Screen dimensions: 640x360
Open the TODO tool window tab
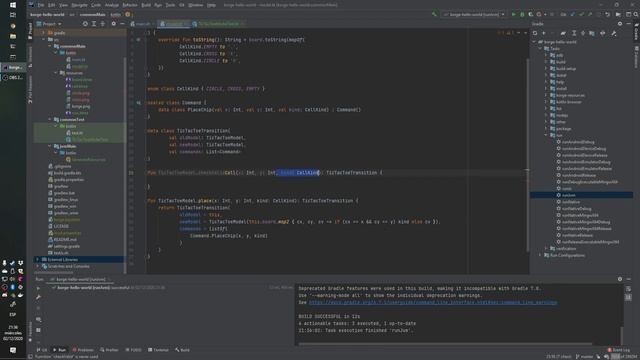tap(133, 350)
